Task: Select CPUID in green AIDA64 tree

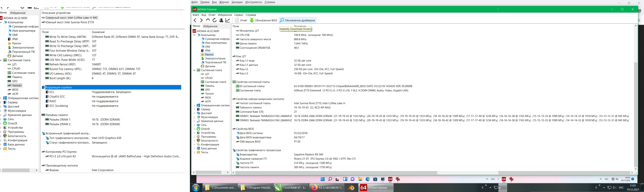Action: (x=209, y=78)
